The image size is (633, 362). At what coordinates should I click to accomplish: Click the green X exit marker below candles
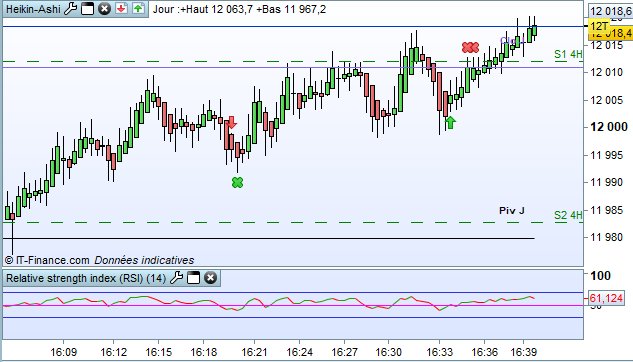(237, 182)
